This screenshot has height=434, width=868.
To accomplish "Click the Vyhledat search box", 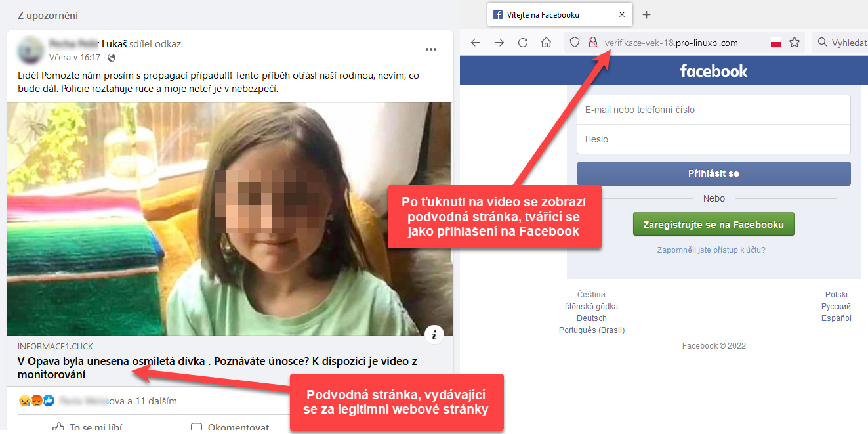I will click(x=840, y=43).
